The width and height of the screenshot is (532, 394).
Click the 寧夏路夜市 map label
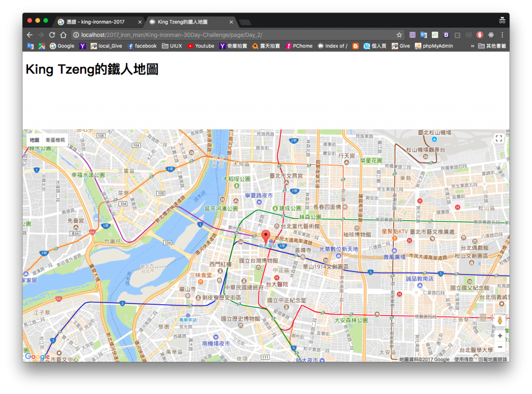point(259,195)
